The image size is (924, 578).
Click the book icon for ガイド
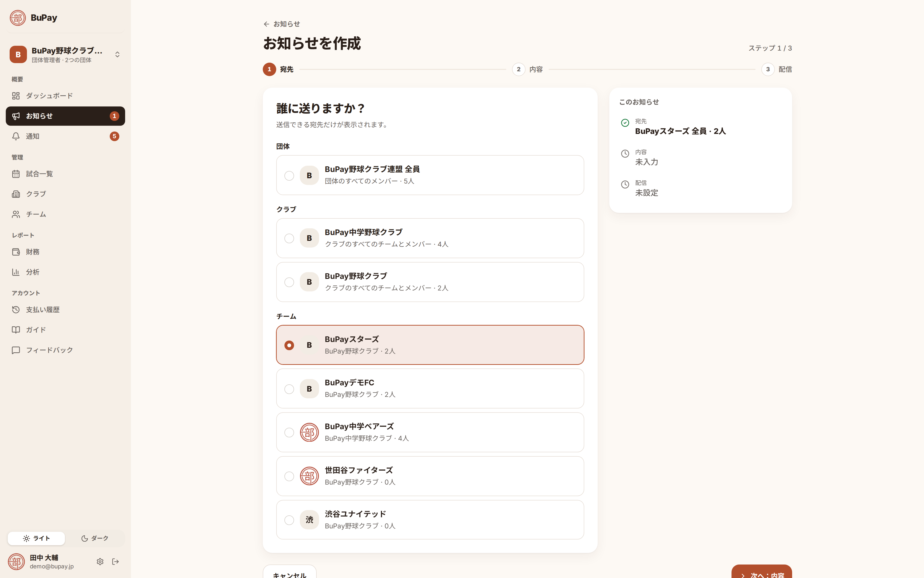(x=16, y=330)
